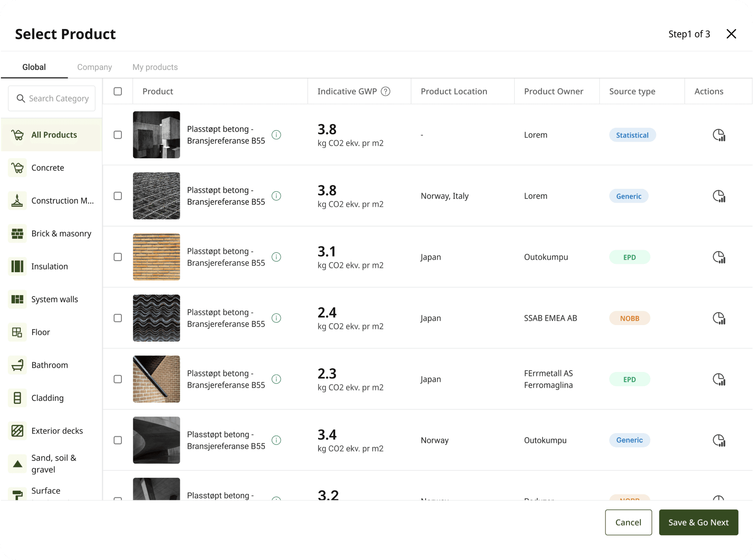Viewport: 753px width, 560px height.
Task: Click the Cancel button
Action: (x=628, y=522)
